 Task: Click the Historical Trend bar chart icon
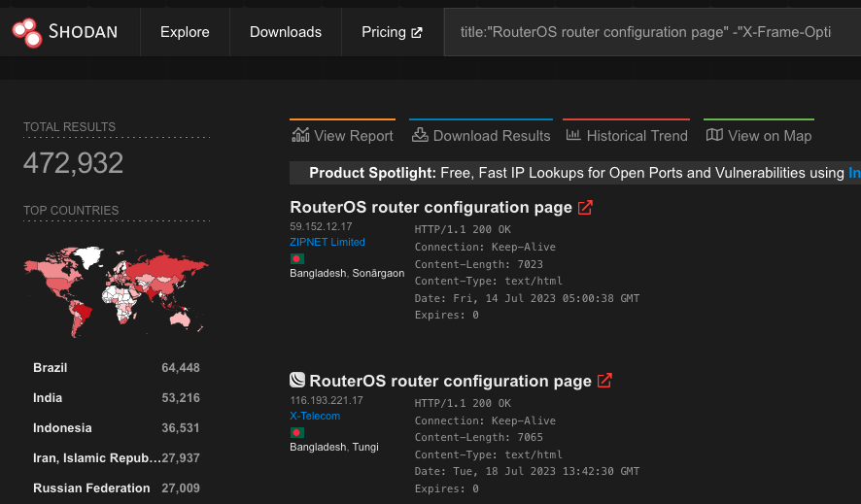pyautogui.click(x=573, y=135)
